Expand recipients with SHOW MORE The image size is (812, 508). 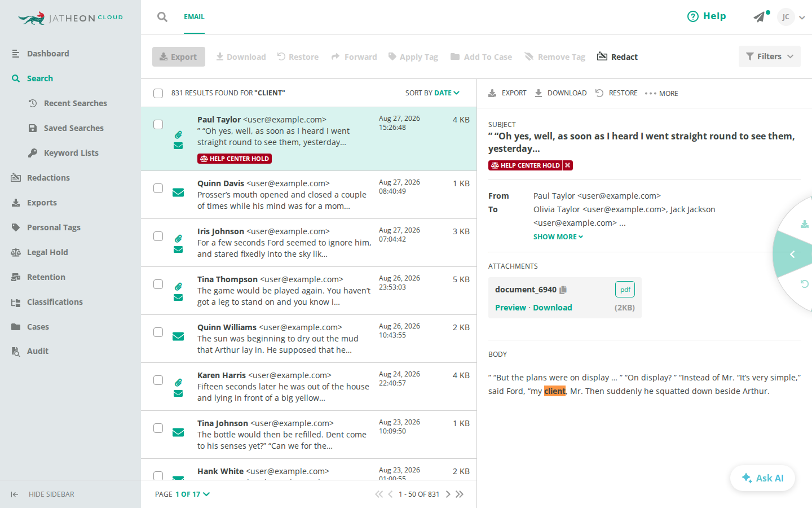(x=558, y=237)
